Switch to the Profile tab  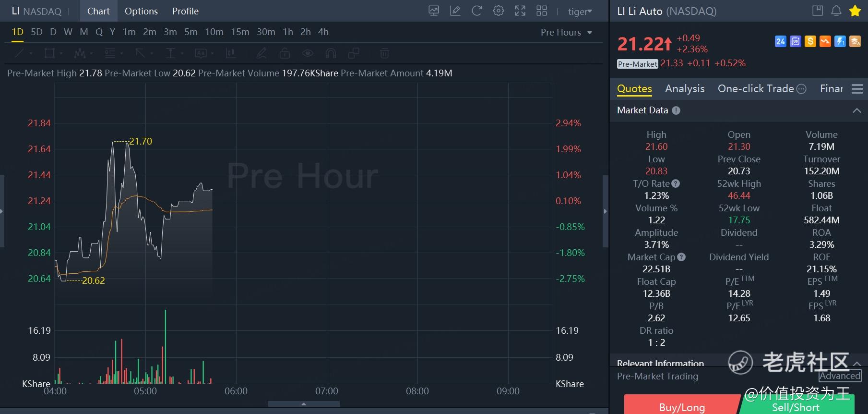[x=185, y=11]
